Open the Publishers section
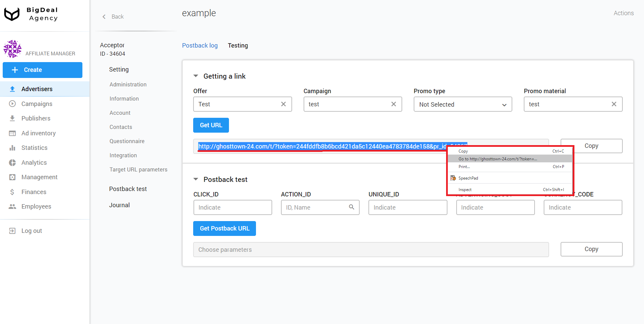The image size is (644, 324). (x=35, y=118)
